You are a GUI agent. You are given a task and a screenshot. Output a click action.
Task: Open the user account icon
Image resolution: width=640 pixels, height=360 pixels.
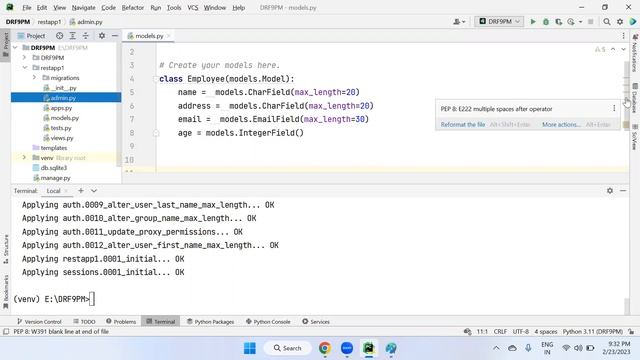[x=459, y=22]
